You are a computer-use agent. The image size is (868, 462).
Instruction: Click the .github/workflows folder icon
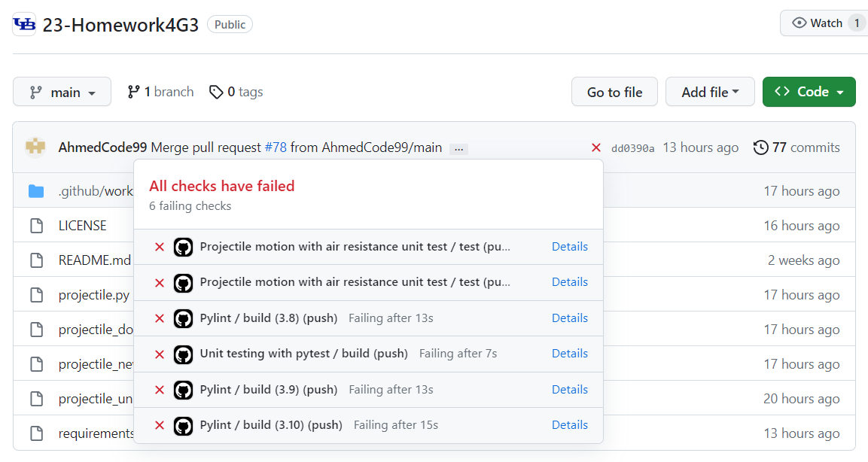tap(36, 190)
